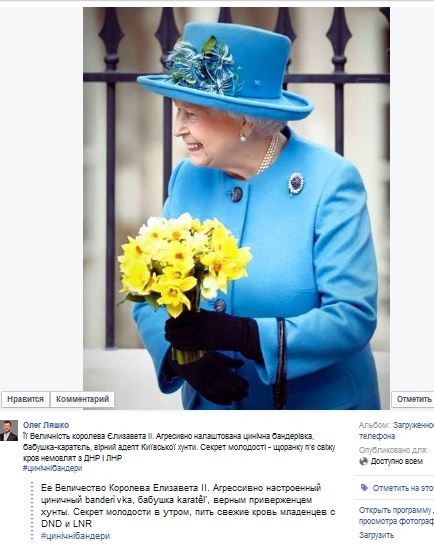
Task: Click the Queen's photo in viewer
Action: pyautogui.click(x=236, y=208)
